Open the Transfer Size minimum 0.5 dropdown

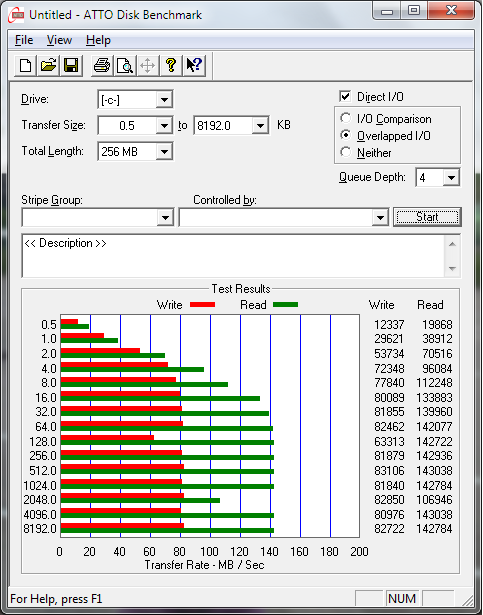164,126
